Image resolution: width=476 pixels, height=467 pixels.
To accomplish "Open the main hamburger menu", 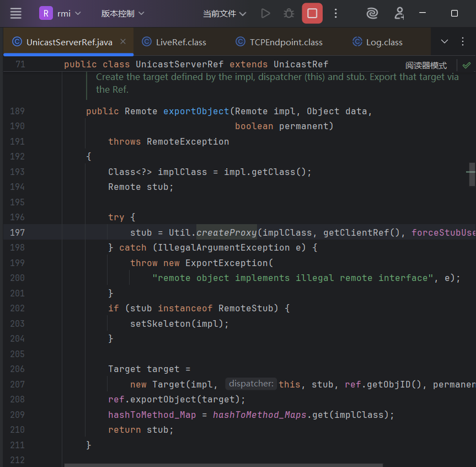I will click(x=16, y=13).
